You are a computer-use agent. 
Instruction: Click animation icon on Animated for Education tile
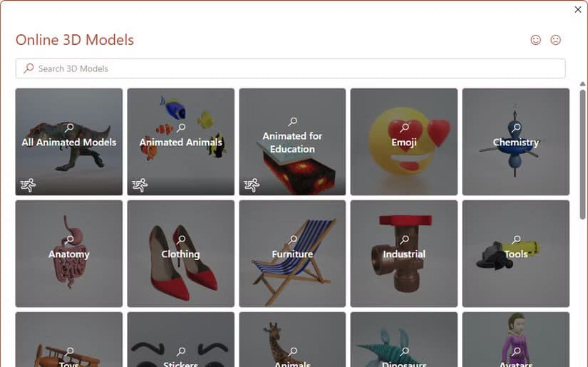click(252, 185)
